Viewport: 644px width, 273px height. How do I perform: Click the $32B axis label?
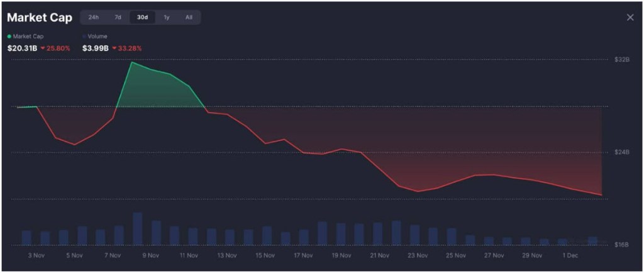point(622,59)
